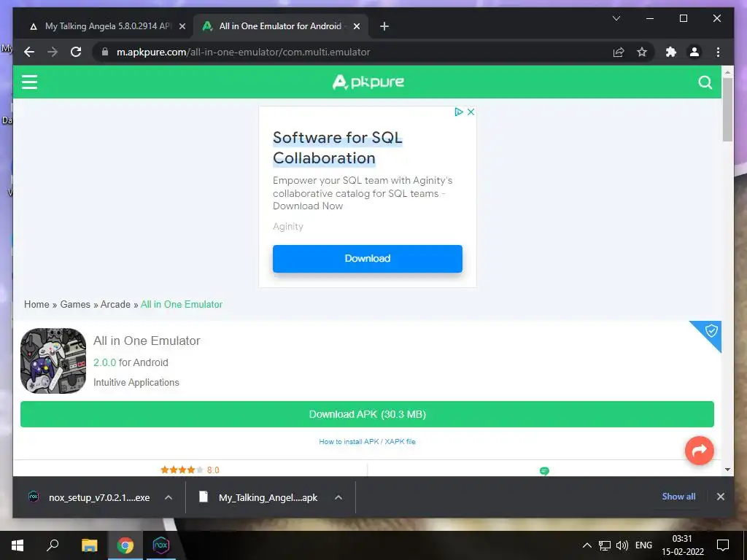The image size is (747, 560).
Task: Click Intuitive Applications developer name
Action: pyautogui.click(x=136, y=382)
